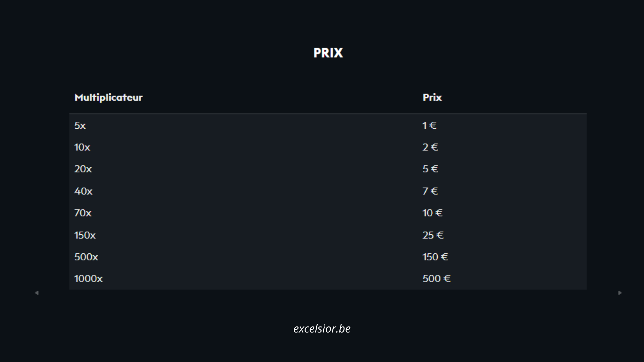Screen dimensions: 644x362
Task: Click the 5x multiplier cell
Action: point(80,126)
